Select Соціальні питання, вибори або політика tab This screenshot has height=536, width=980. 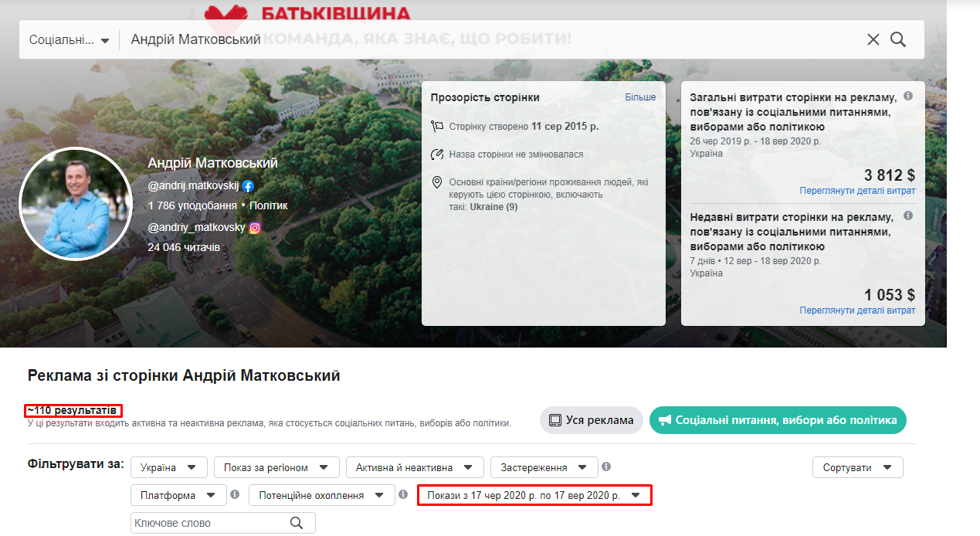[778, 420]
